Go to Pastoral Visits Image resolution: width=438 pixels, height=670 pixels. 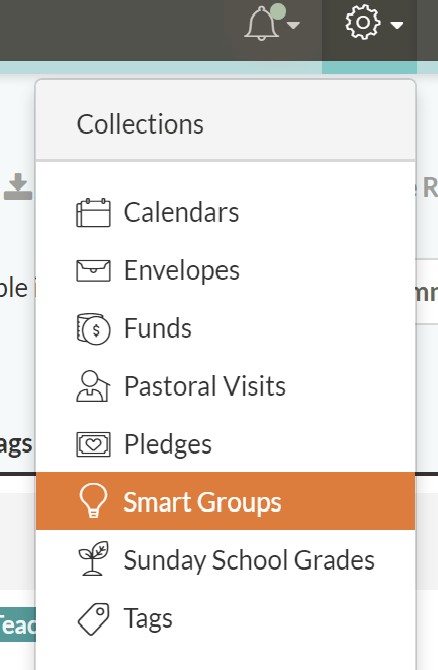(x=225, y=386)
